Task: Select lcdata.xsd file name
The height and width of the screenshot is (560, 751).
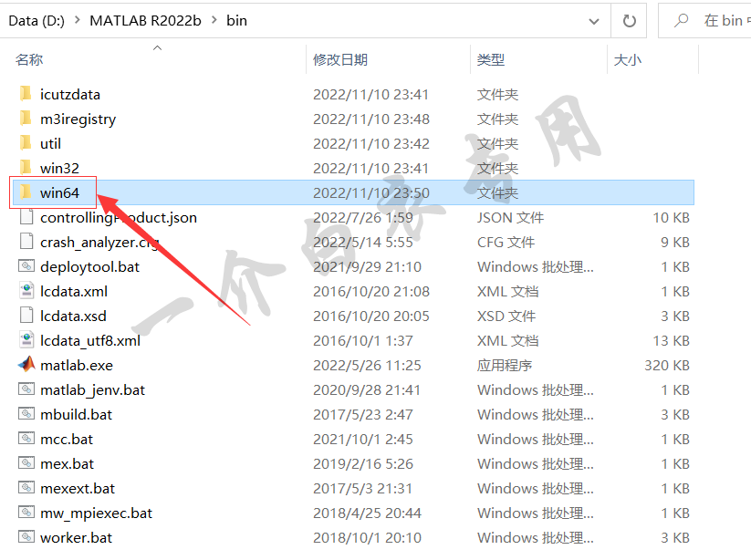Action: 73,316
